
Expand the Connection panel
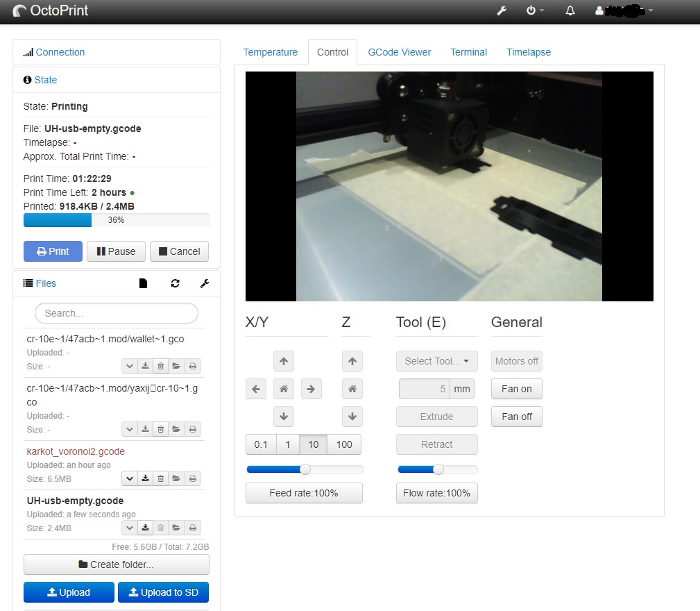60,52
